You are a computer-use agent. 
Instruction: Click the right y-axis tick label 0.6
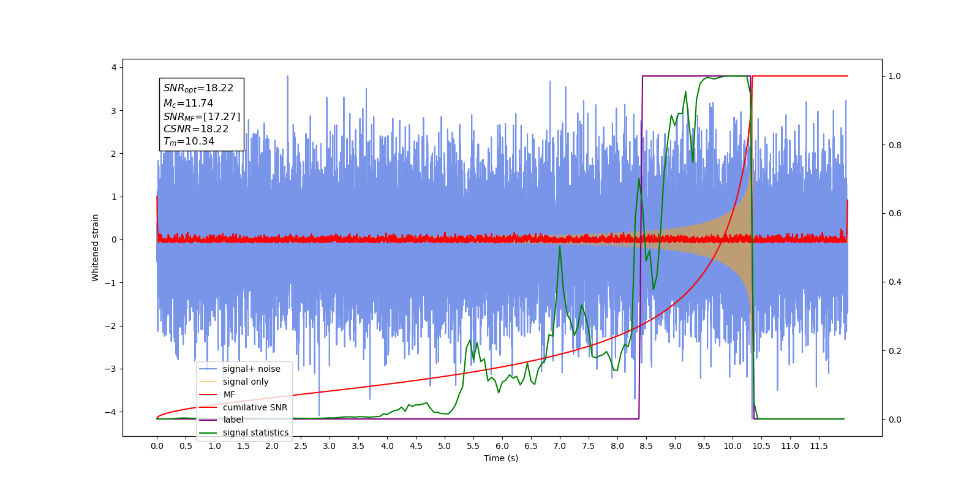(x=895, y=213)
